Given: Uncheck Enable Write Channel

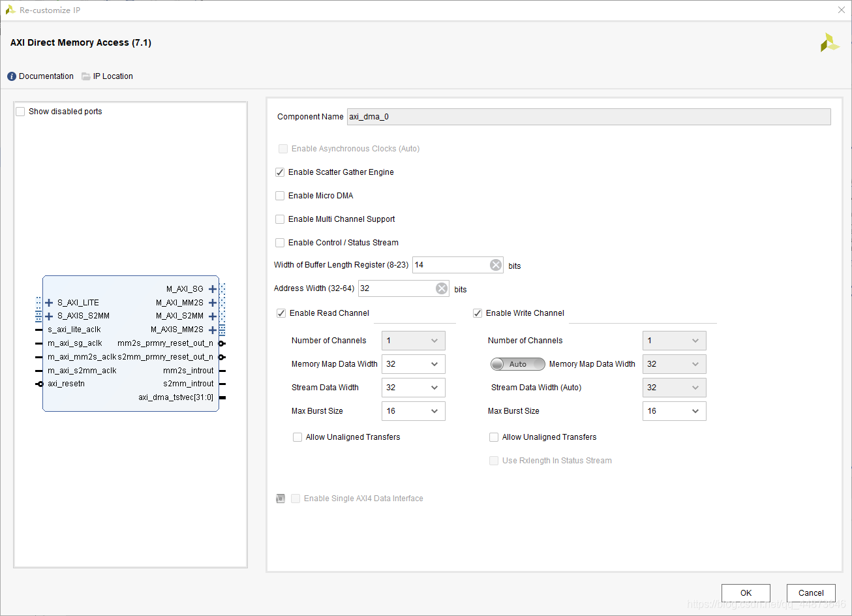Looking at the screenshot, I should coord(478,313).
